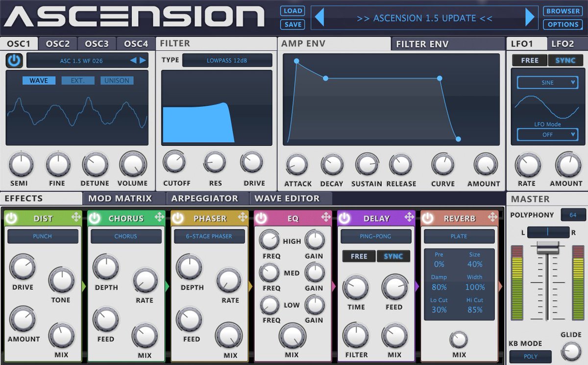The width and height of the screenshot is (588, 365).
Task: Click the GLIDE knob in Master
Action: coord(570,351)
